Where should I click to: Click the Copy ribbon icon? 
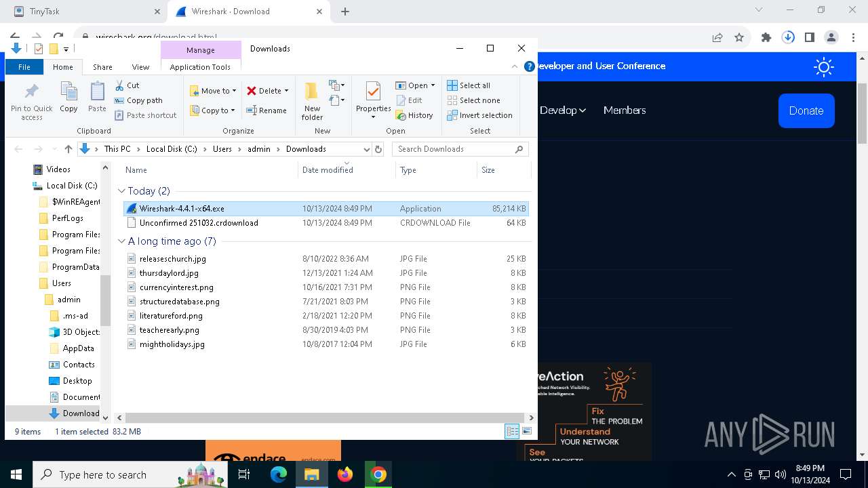pyautogui.click(x=68, y=92)
